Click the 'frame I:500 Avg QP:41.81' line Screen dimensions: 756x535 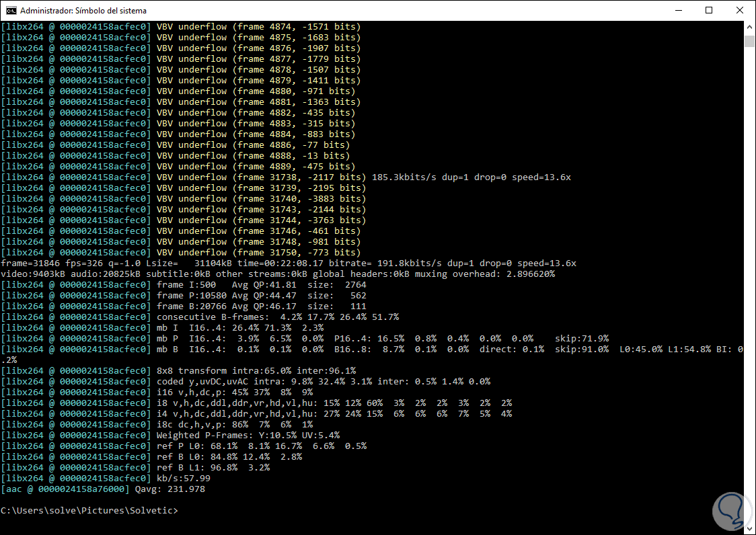pyautogui.click(x=184, y=285)
